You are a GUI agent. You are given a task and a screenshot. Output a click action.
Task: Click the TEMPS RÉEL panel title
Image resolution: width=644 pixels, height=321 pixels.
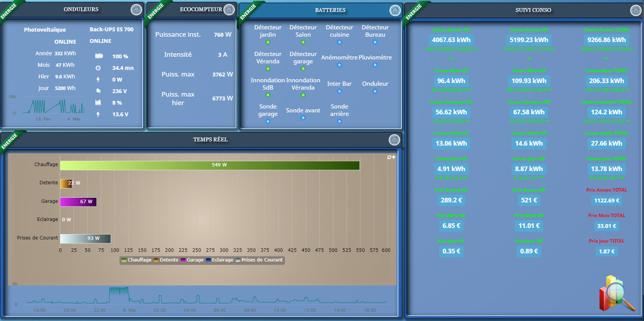coord(211,139)
